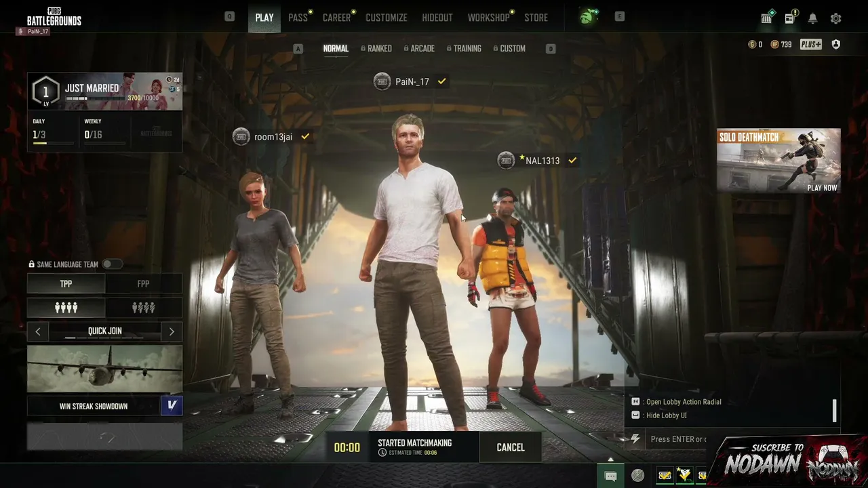Click room13jai's player emblem icon

tap(241, 137)
